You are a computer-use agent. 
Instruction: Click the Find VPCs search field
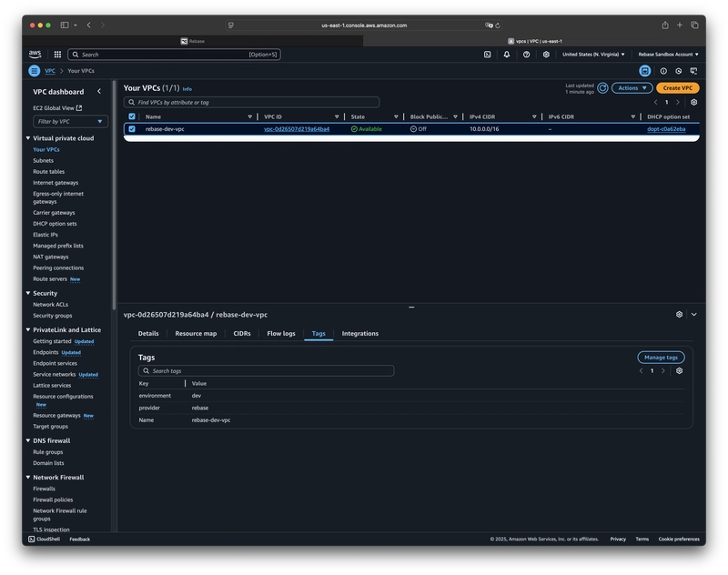click(252, 102)
